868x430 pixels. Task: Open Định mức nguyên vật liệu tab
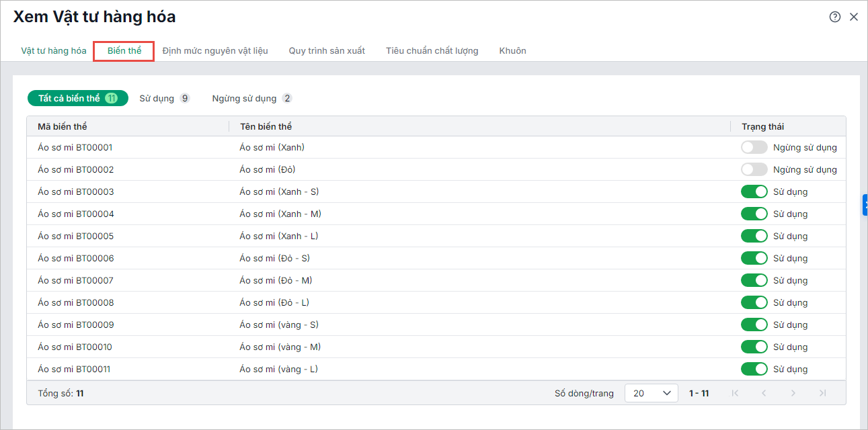click(x=215, y=51)
